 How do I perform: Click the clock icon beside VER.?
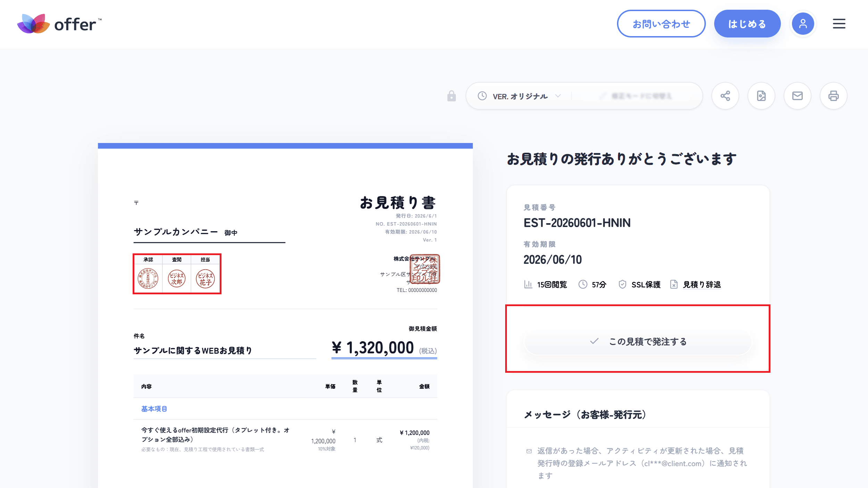(x=482, y=96)
